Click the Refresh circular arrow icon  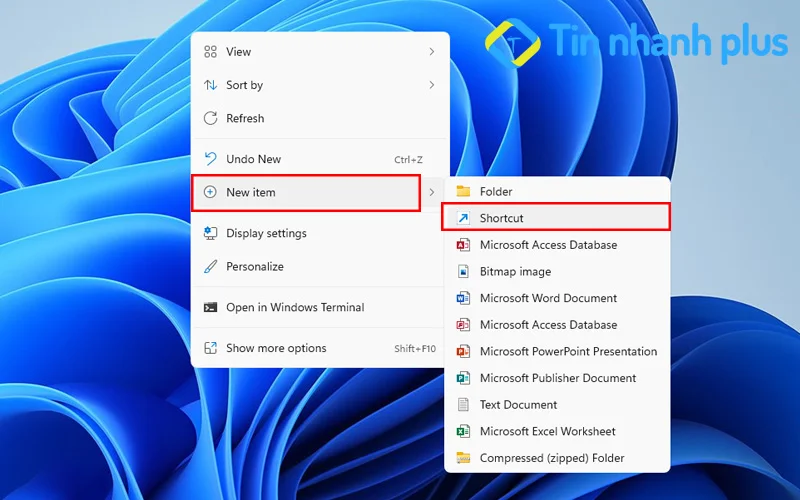click(210, 118)
